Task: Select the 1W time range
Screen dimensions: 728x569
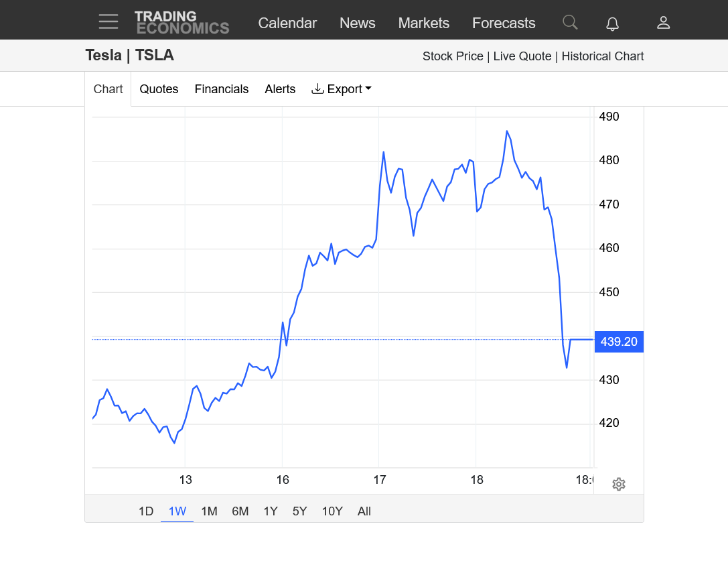Action: [x=177, y=511]
